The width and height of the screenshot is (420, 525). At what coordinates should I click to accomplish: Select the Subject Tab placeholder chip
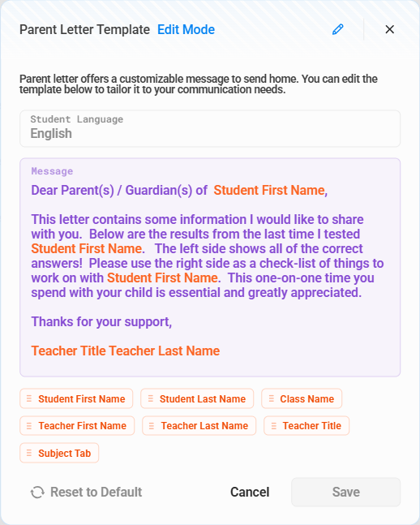tap(59, 453)
